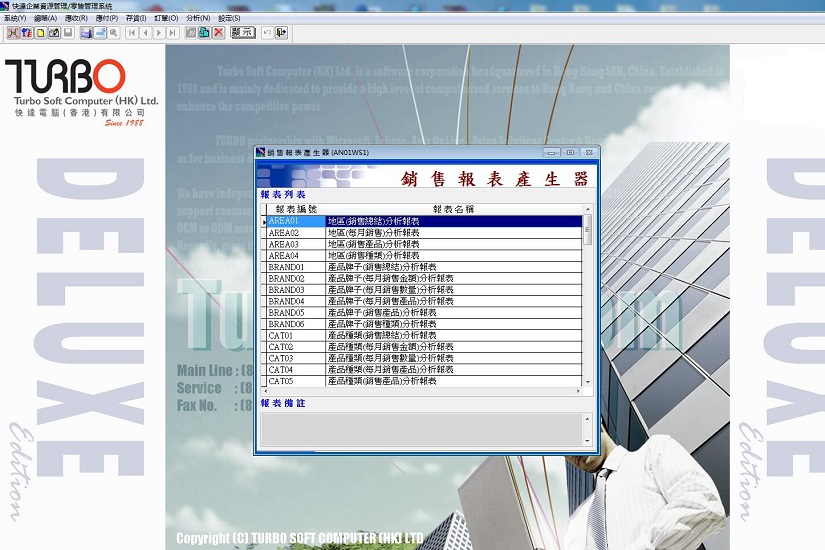Open the 訂單(O) menu
This screenshot has width=825, height=550.
click(167, 18)
